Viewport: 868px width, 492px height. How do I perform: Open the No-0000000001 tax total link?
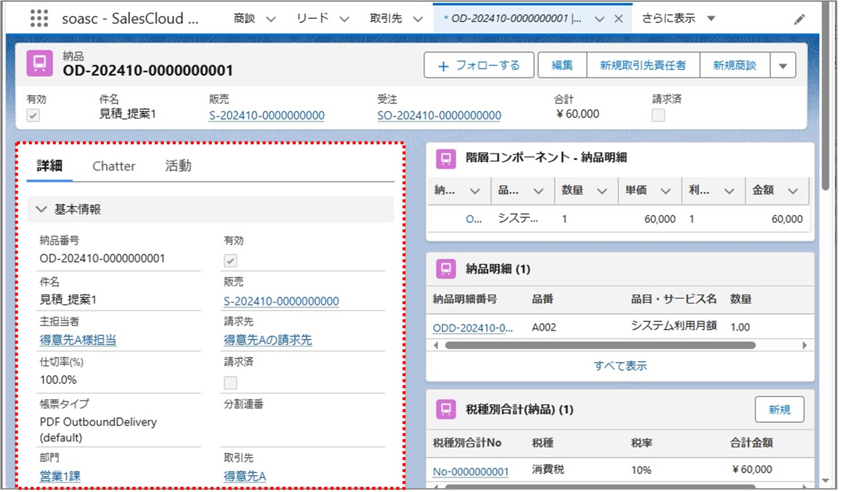pyautogui.click(x=471, y=472)
